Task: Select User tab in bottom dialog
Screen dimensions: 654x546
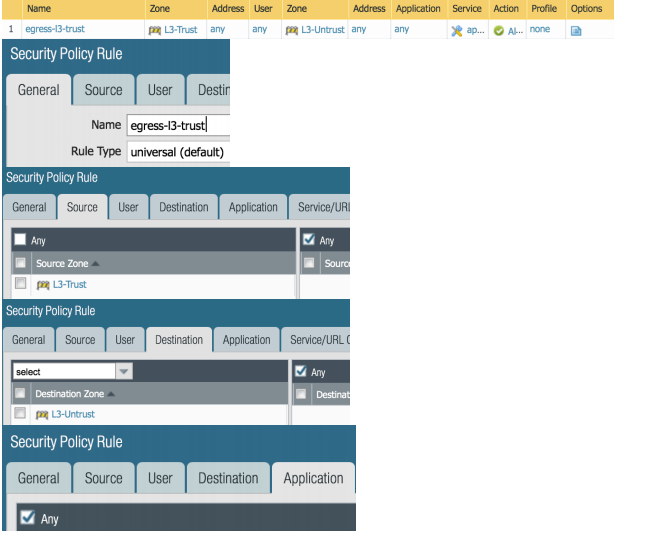Action: point(160,478)
